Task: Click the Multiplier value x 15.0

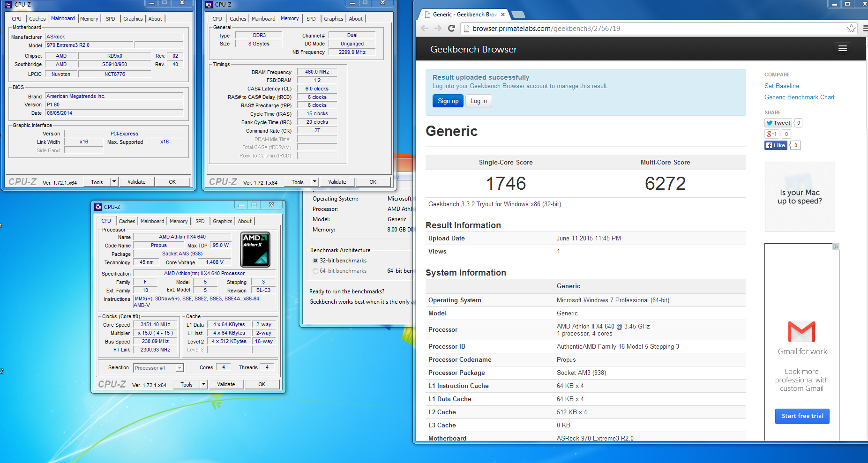Action: [156, 333]
